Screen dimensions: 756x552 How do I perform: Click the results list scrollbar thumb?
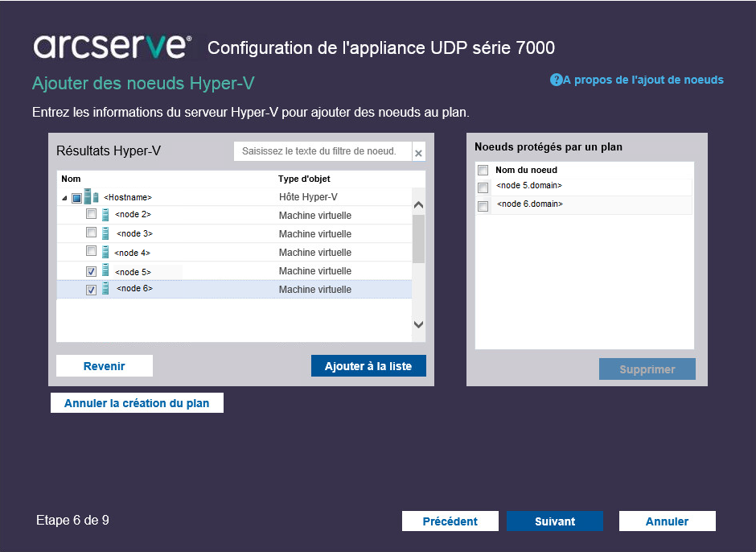point(418,238)
